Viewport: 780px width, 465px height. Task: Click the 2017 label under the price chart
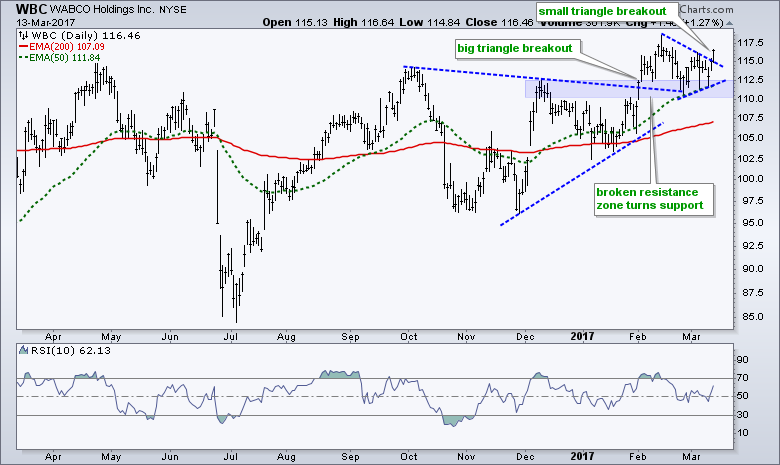tap(582, 336)
